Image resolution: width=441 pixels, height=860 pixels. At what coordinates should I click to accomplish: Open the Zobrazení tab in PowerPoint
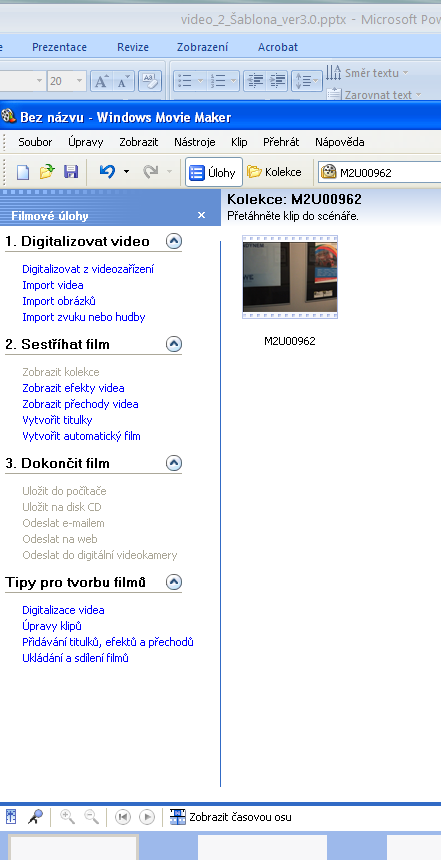pos(202,47)
